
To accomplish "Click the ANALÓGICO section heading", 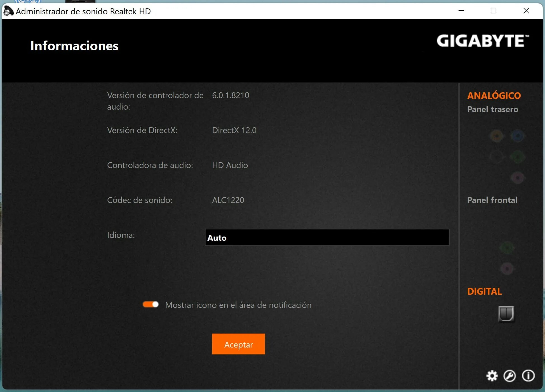I will tap(494, 96).
